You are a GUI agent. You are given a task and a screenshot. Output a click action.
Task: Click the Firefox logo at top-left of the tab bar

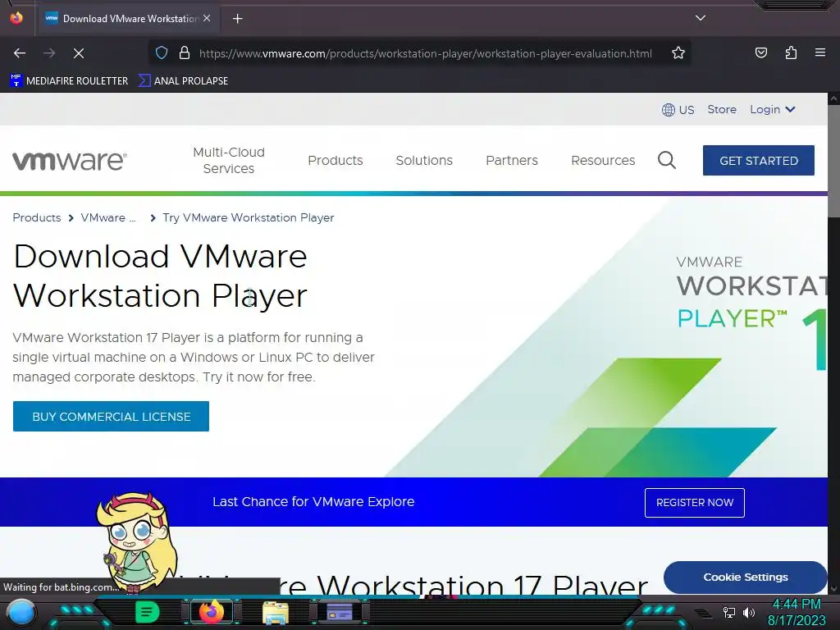tap(16, 18)
